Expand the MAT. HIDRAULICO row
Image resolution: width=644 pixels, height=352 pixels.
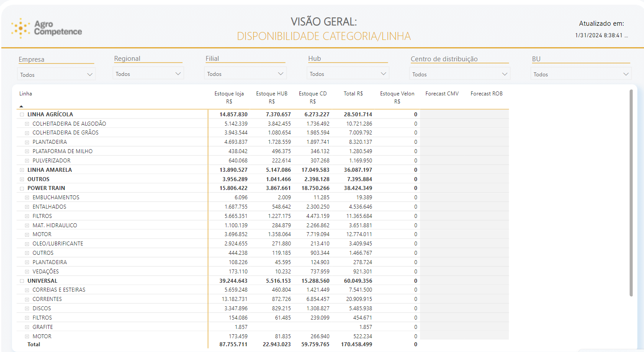click(x=27, y=225)
